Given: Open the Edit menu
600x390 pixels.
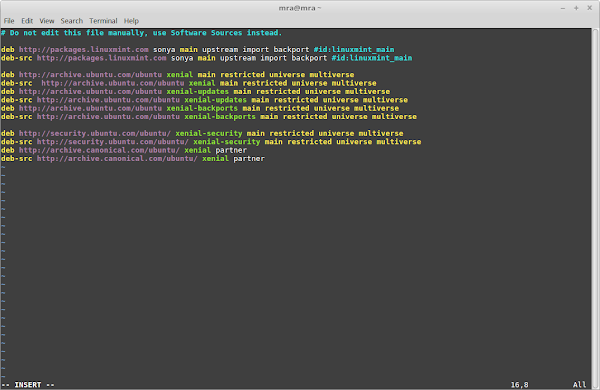Looking at the screenshot, I should pos(27,21).
